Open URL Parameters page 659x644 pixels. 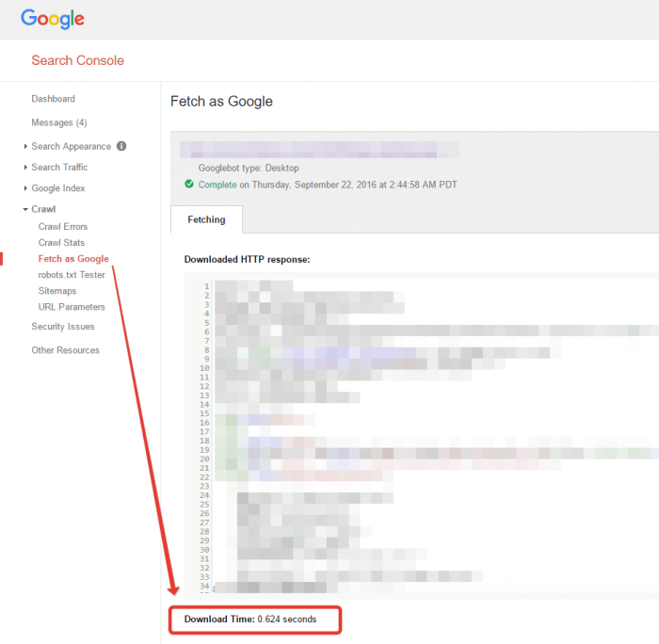pyautogui.click(x=72, y=307)
